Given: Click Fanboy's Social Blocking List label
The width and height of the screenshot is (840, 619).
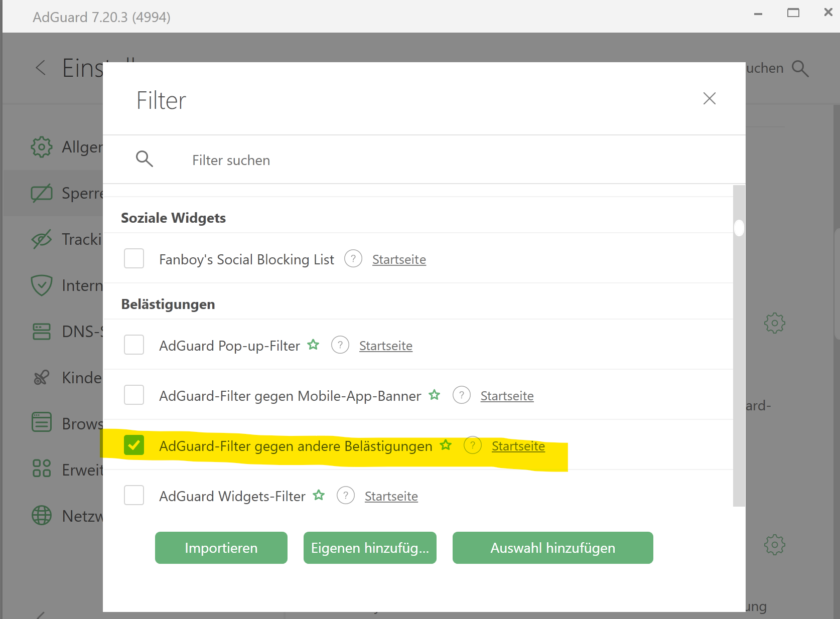Looking at the screenshot, I should pos(246,259).
